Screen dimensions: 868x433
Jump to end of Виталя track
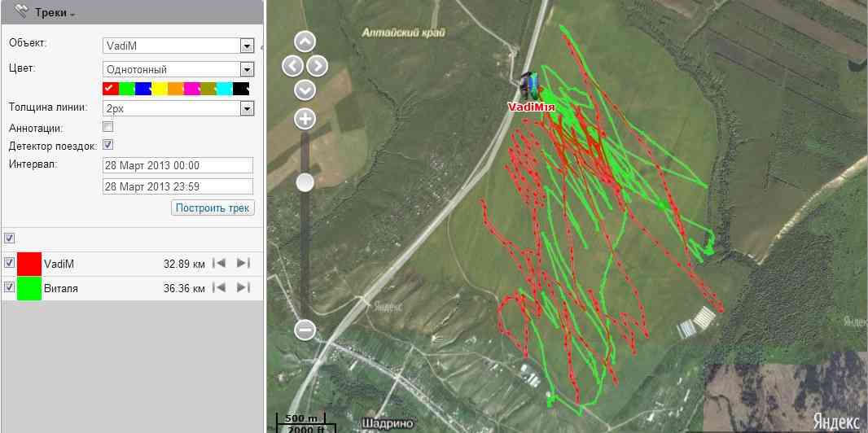click(242, 287)
